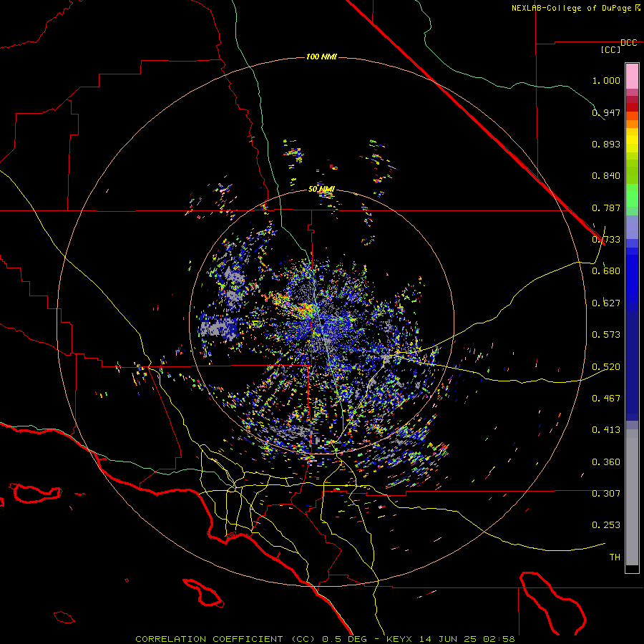
Task: Select the 0.787 legend value
Action: click(x=606, y=208)
